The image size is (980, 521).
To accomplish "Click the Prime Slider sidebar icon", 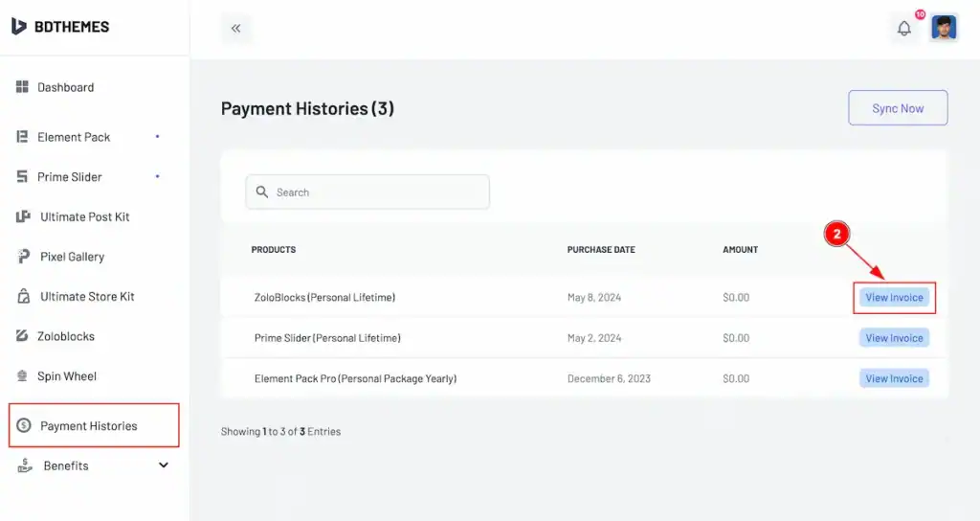I will (22, 176).
